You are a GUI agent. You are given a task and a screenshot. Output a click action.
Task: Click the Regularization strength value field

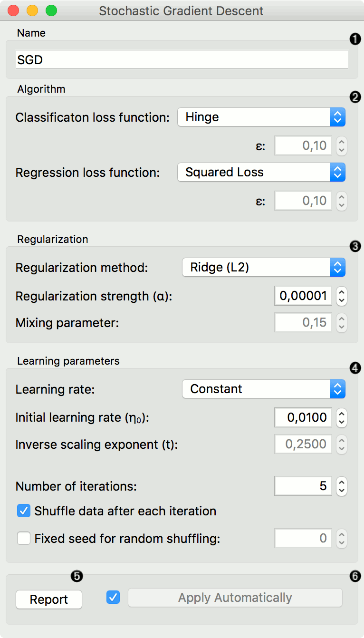(x=303, y=297)
